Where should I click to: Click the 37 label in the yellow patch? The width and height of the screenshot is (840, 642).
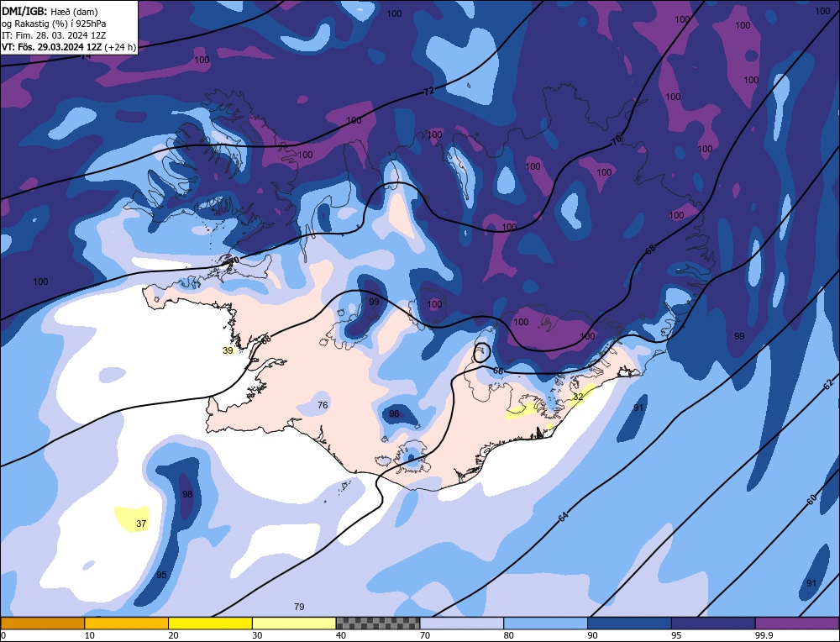[x=141, y=524]
